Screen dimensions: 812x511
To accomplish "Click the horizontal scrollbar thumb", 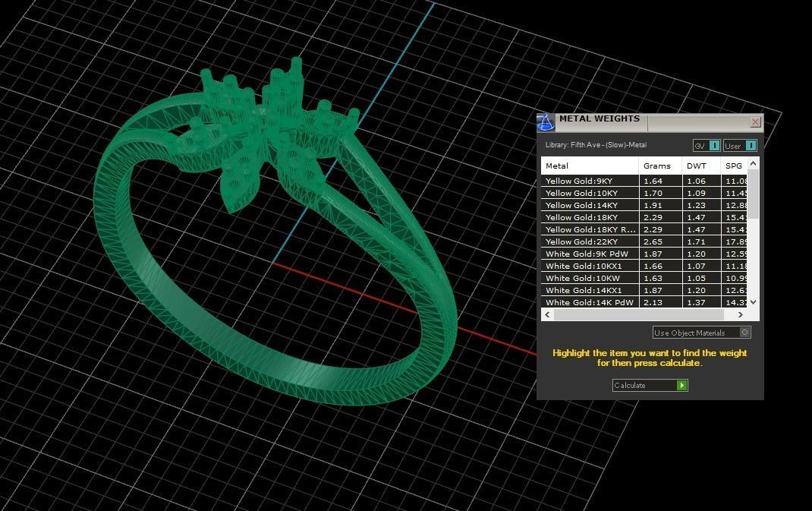I will point(638,314).
